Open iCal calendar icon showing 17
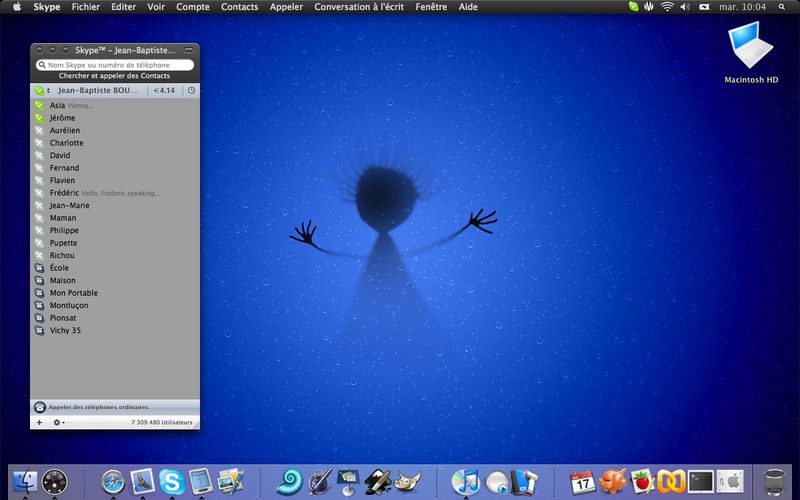 582,482
